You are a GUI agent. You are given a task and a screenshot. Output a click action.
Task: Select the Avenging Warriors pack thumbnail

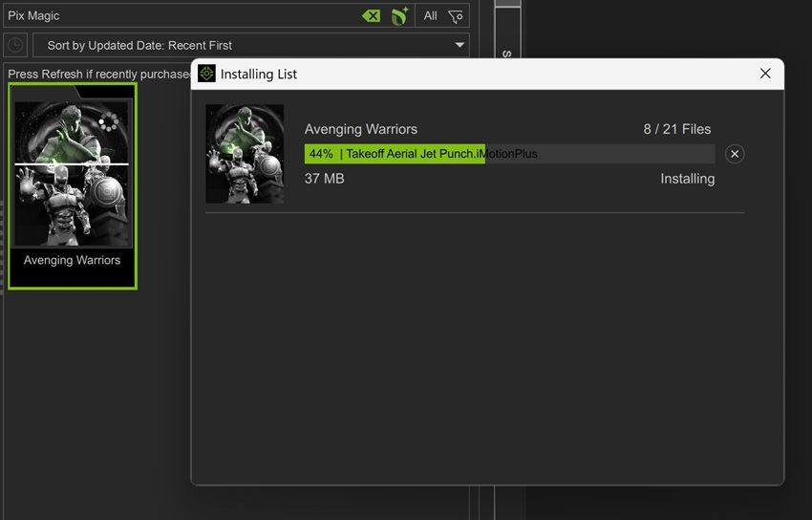tap(73, 172)
